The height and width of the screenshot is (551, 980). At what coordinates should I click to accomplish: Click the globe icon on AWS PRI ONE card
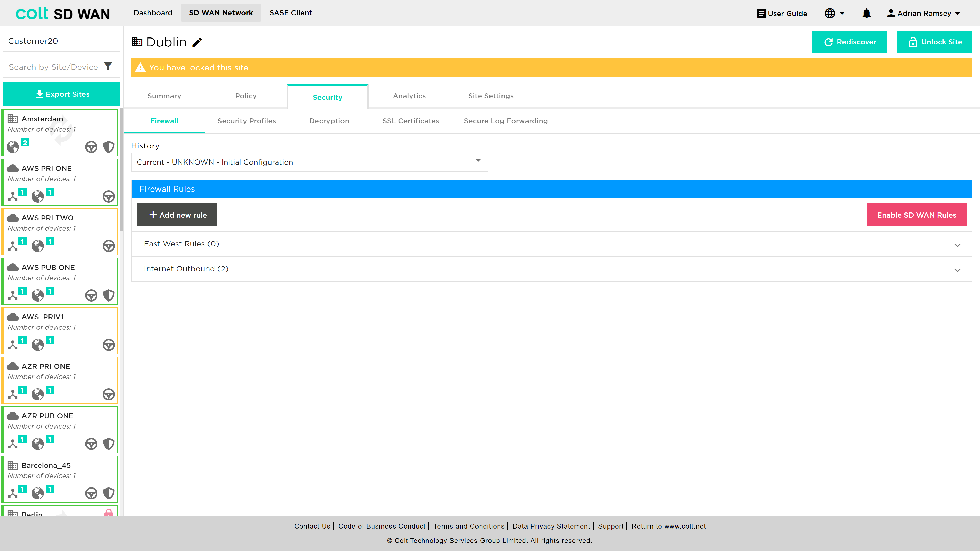[x=38, y=196]
